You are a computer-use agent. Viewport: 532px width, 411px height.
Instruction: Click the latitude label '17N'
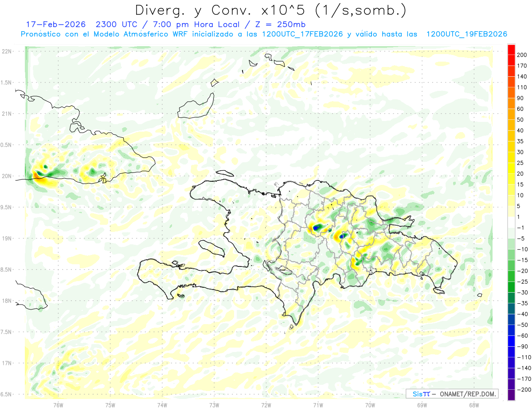[6, 364]
